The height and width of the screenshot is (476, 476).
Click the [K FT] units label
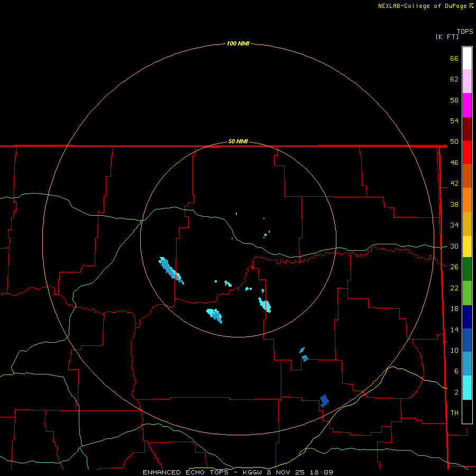pos(447,36)
